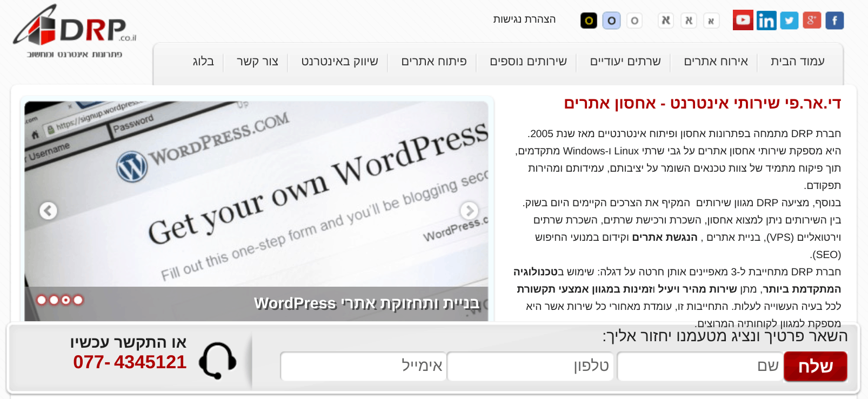Open the פיתוח אתרים menu item
This screenshot has width=868, height=399.
pyautogui.click(x=434, y=62)
